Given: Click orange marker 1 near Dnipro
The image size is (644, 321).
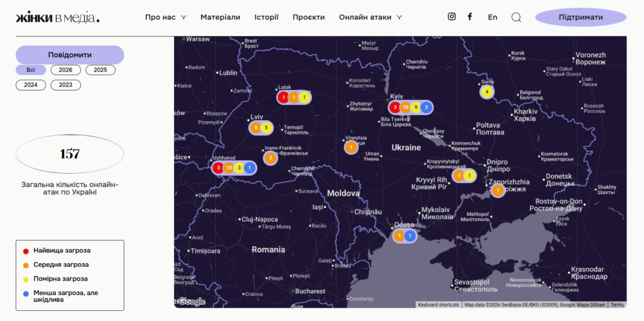Looking at the screenshot, I should point(458,176).
